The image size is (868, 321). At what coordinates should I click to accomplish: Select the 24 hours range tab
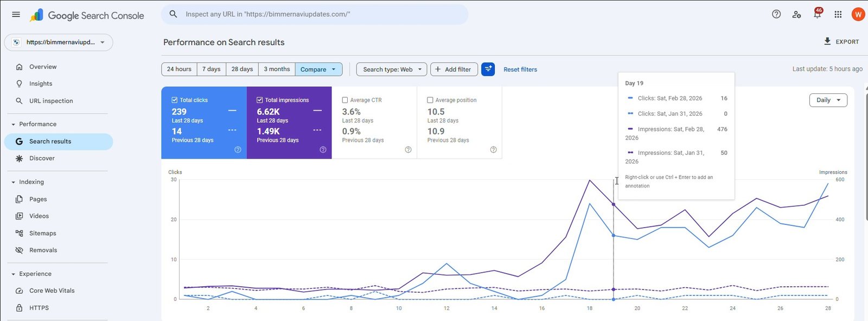tap(179, 69)
